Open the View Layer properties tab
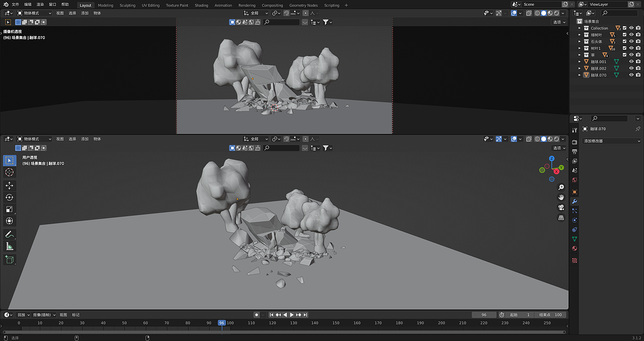Image resolution: width=644 pixels, height=341 pixels. (x=575, y=161)
